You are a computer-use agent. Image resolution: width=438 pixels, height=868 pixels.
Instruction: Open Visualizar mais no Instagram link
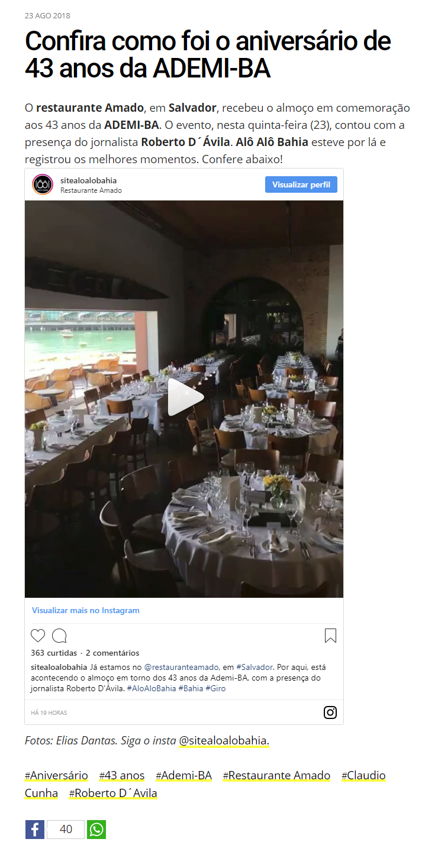(x=86, y=610)
